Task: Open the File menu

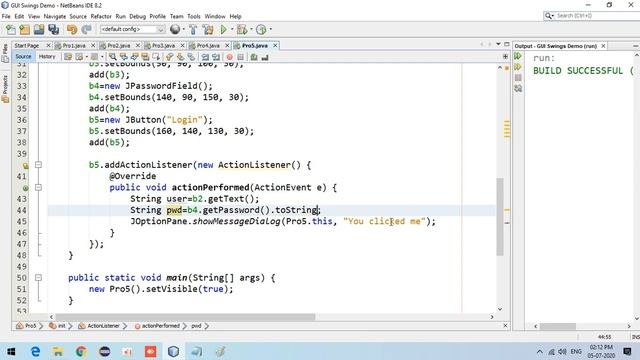Action: (6, 16)
